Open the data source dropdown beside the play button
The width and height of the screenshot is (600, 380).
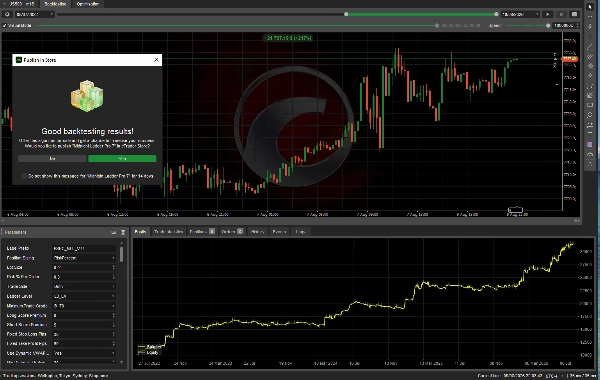[x=520, y=14]
